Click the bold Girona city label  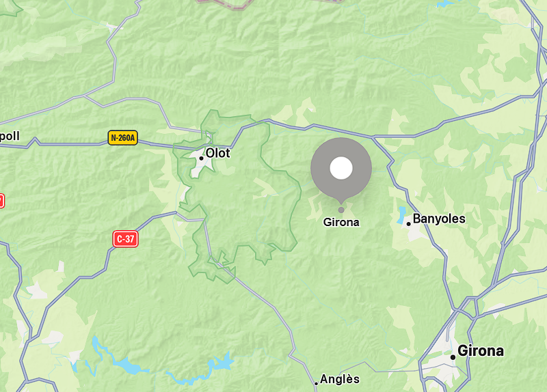481,351
